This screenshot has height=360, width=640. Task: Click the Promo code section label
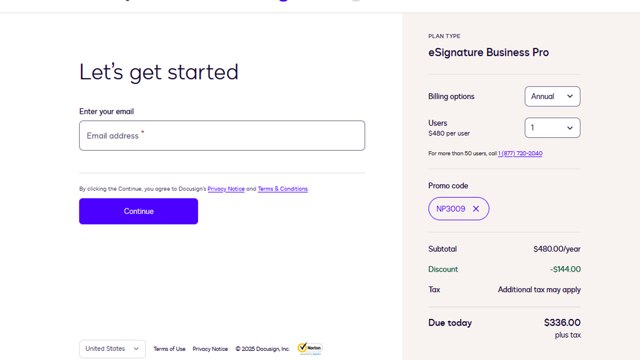click(448, 186)
